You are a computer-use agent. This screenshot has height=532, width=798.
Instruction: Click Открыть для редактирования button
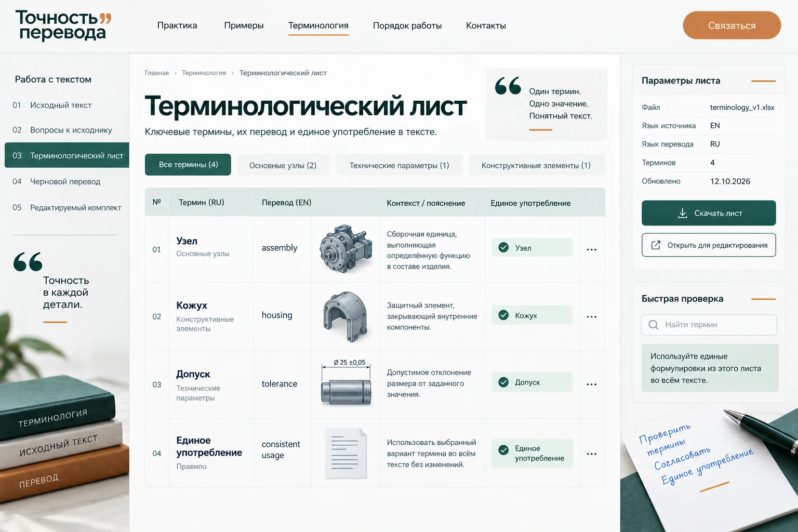tap(709, 245)
